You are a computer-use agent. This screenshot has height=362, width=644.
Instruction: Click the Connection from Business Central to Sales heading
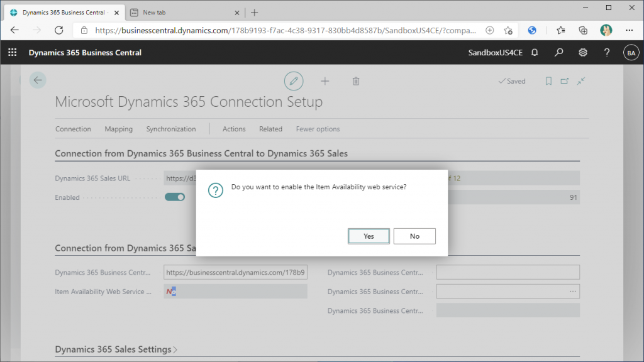(x=201, y=153)
